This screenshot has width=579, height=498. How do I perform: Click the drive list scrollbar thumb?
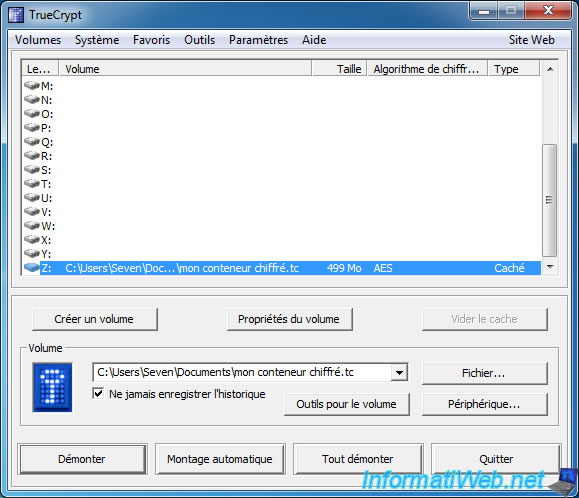pos(549,200)
